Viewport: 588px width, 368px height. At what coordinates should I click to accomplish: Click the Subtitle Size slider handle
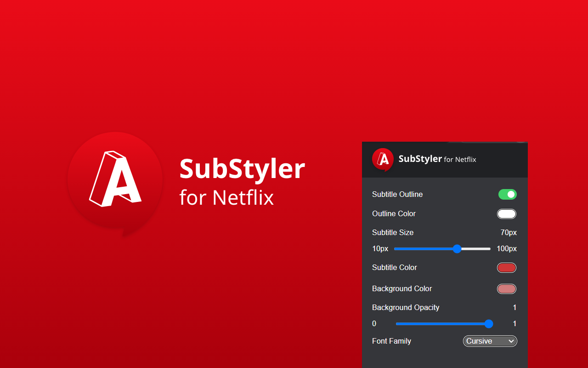(457, 248)
